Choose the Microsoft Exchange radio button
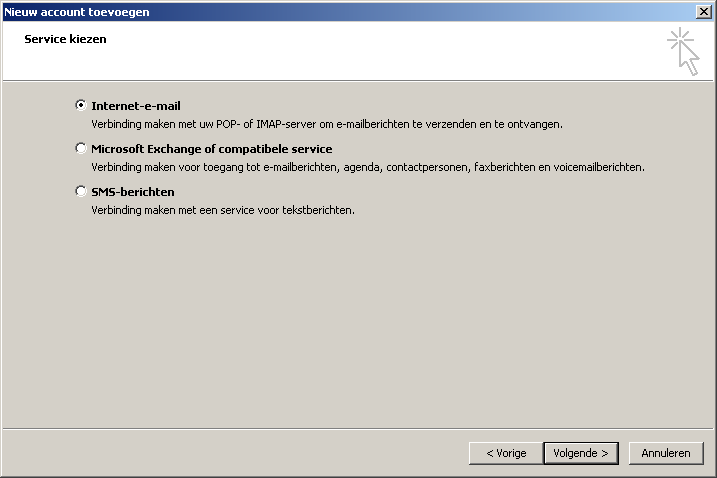This screenshot has height=478, width=717. click(81, 148)
